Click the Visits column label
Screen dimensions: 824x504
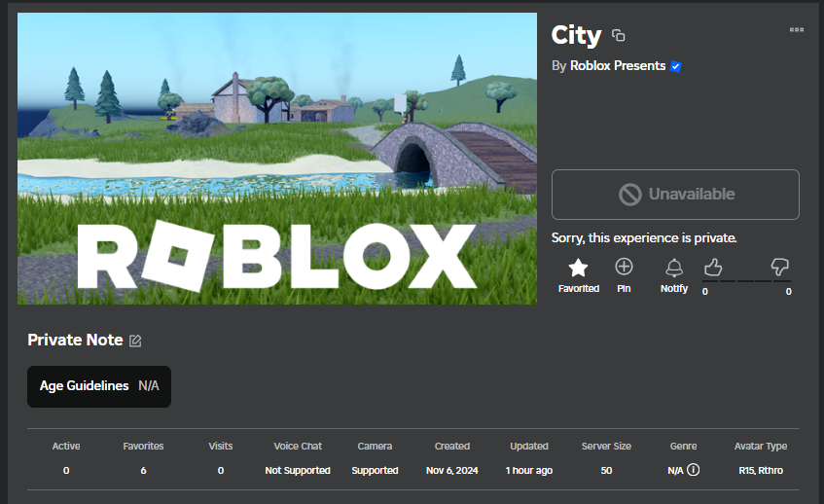coord(221,447)
